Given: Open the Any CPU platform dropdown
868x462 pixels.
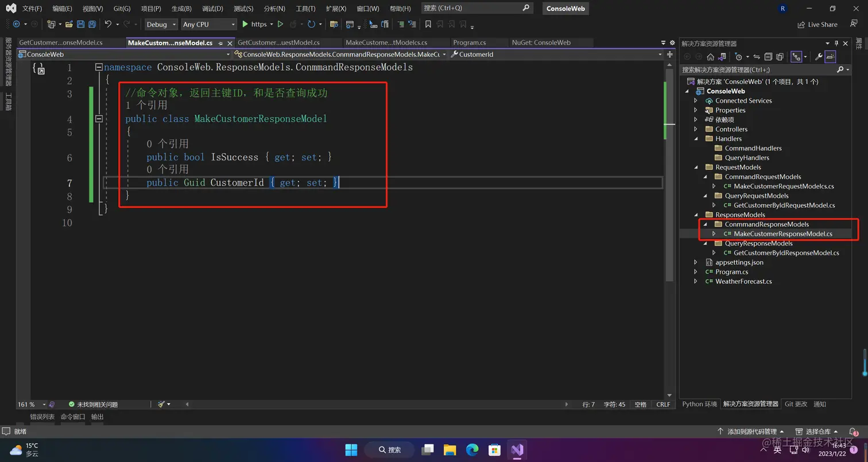Looking at the screenshot, I should click(x=208, y=24).
